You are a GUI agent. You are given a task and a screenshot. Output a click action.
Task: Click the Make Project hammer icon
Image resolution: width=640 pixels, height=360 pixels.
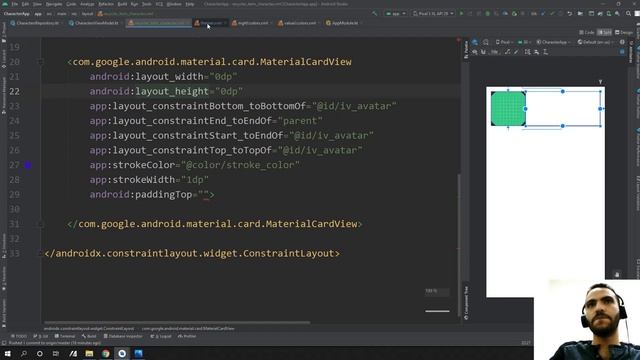click(x=375, y=13)
